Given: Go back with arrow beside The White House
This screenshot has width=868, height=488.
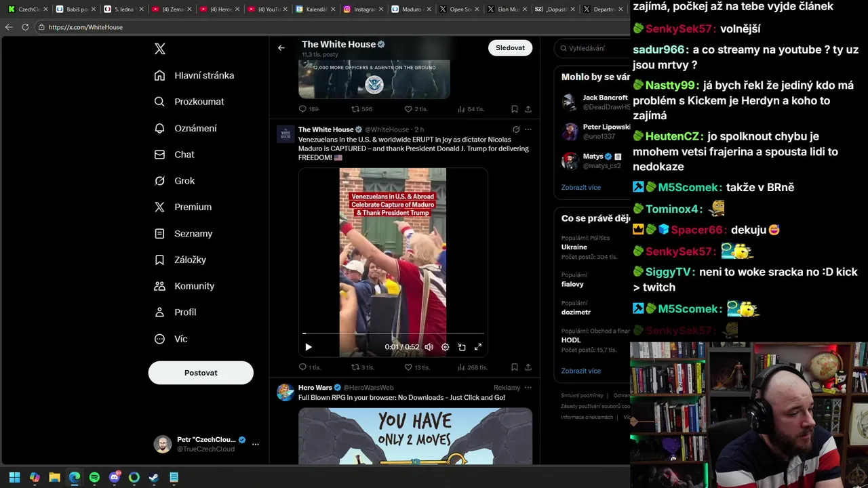Looking at the screenshot, I should (x=281, y=48).
